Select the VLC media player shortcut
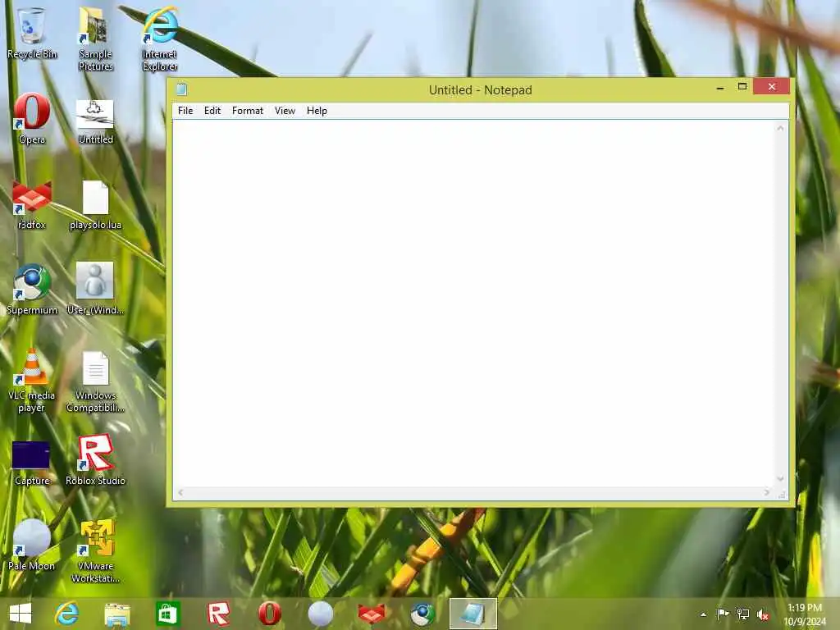The width and height of the screenshot is (840, 630). 32,381
